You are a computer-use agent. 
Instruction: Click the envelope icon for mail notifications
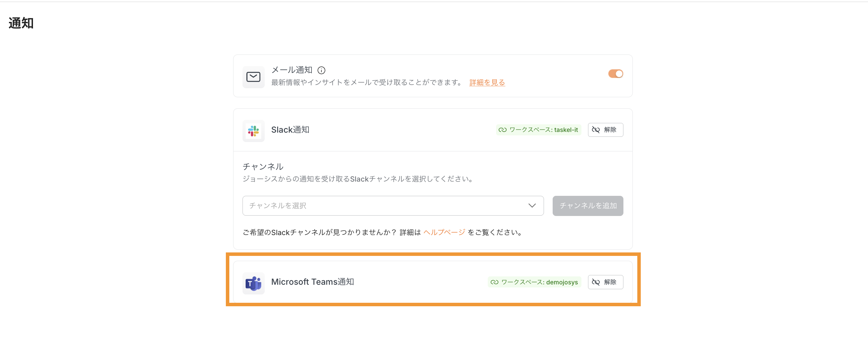[253, 77]
